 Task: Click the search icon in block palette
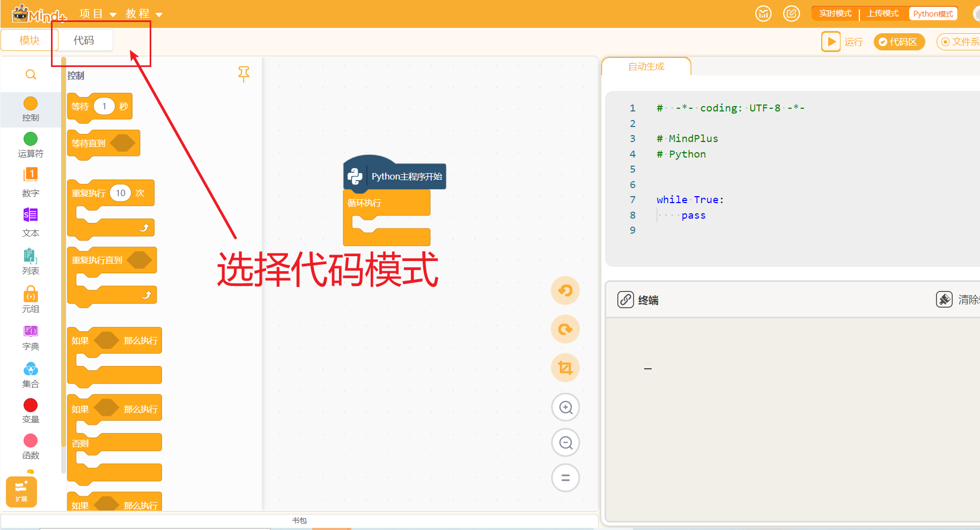tap(31, 74)
